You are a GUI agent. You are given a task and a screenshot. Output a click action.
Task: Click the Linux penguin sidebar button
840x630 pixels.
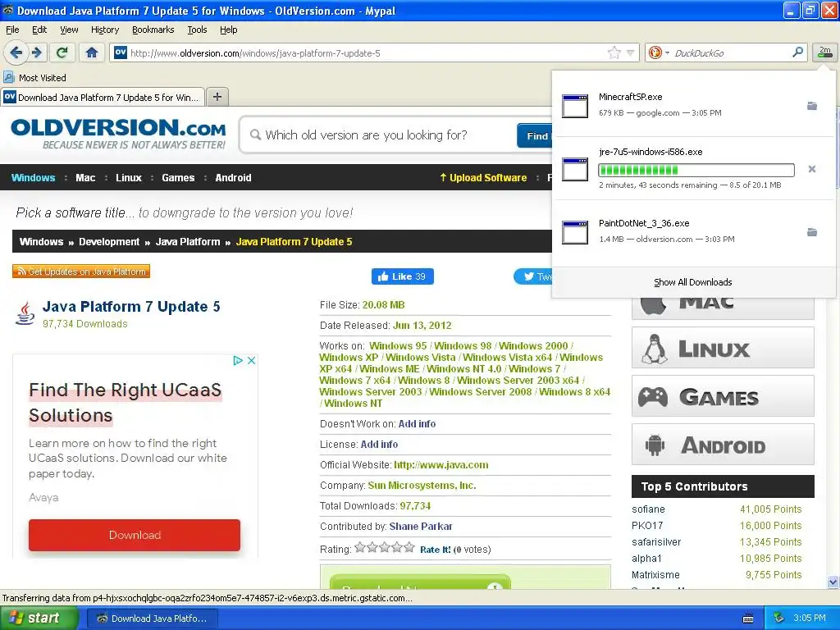(723, 348)
